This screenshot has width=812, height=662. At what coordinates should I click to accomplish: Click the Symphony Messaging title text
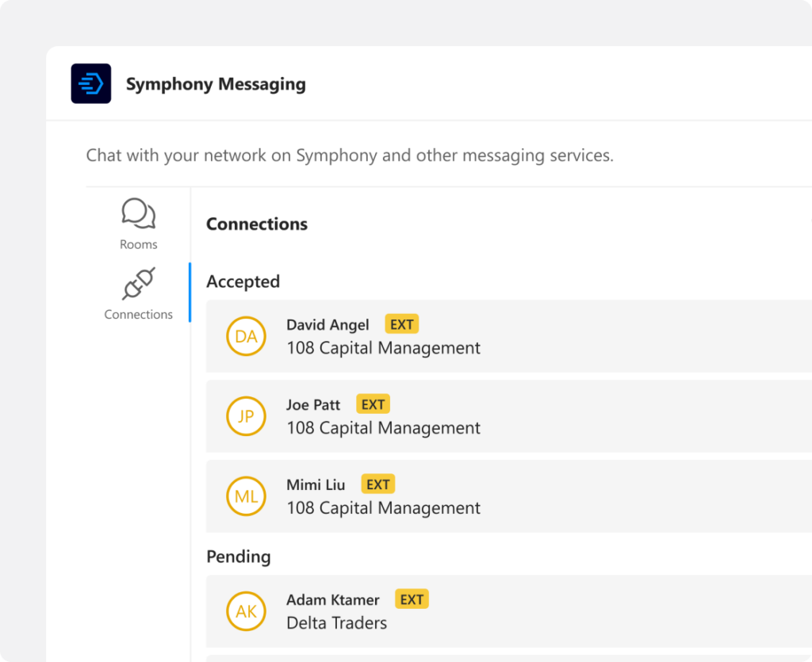click(216, 84)
